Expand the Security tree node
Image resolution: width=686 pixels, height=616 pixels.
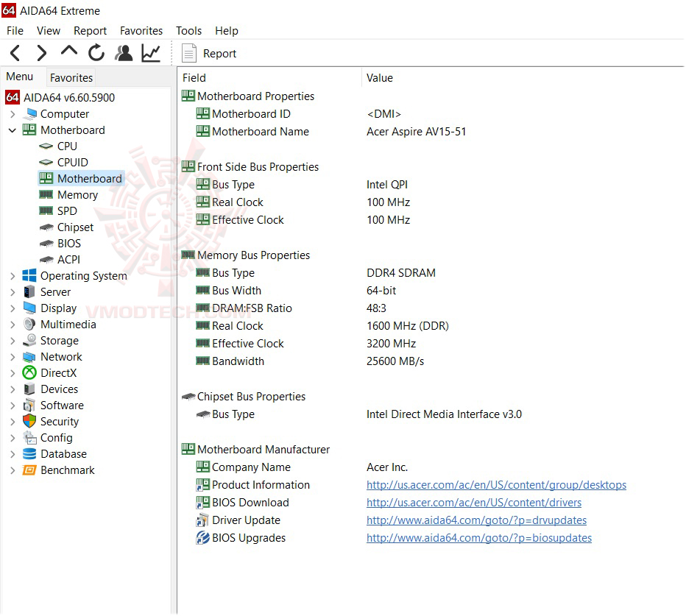point(13,422)
